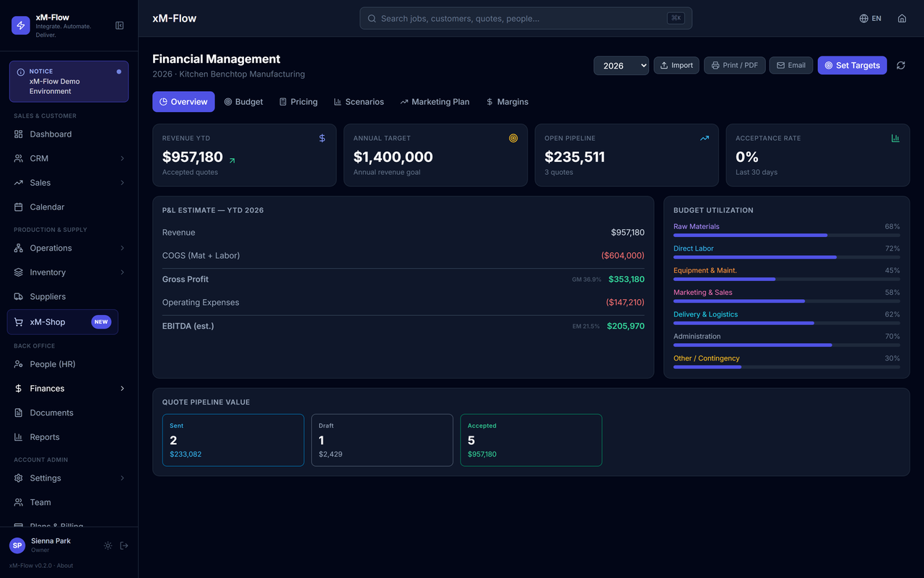Click the refresh icon beside Set Targets
Screen dimensions: 924x578
click(x=901, y=65)
